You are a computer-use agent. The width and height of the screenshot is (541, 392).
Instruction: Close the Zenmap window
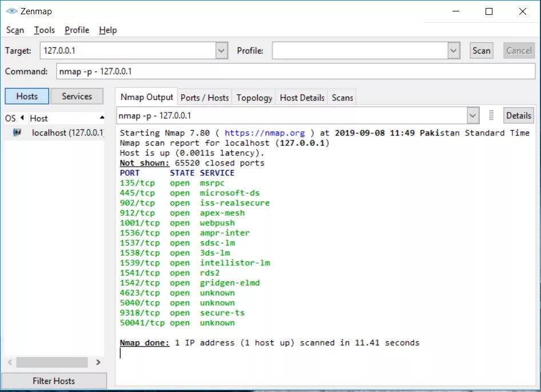pyautogui.click(x=522, y=11)
